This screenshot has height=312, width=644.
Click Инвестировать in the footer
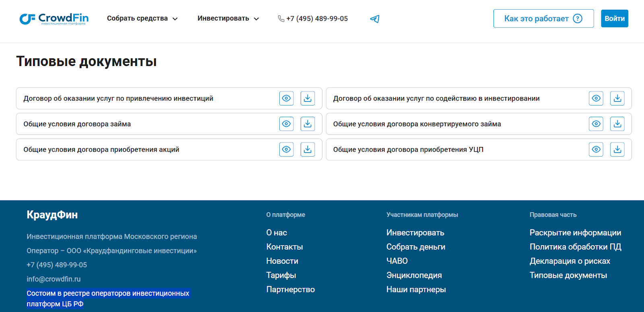[x=415, y=233]
